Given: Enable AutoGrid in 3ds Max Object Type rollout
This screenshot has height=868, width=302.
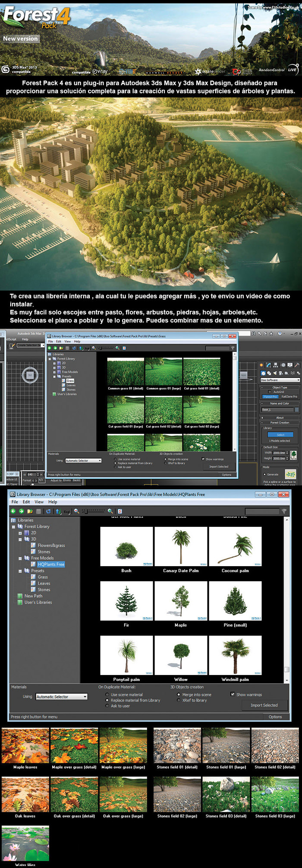Looking at the screenshot, I should click(270, 392).
